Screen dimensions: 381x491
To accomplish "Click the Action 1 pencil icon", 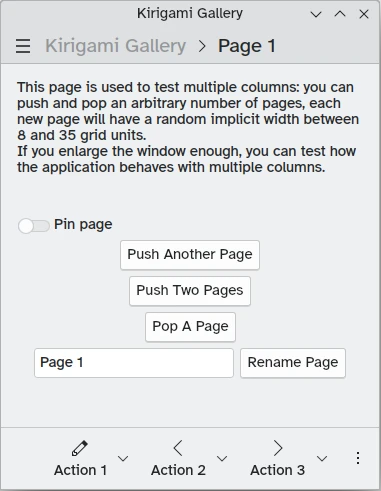I will (80, 448).
